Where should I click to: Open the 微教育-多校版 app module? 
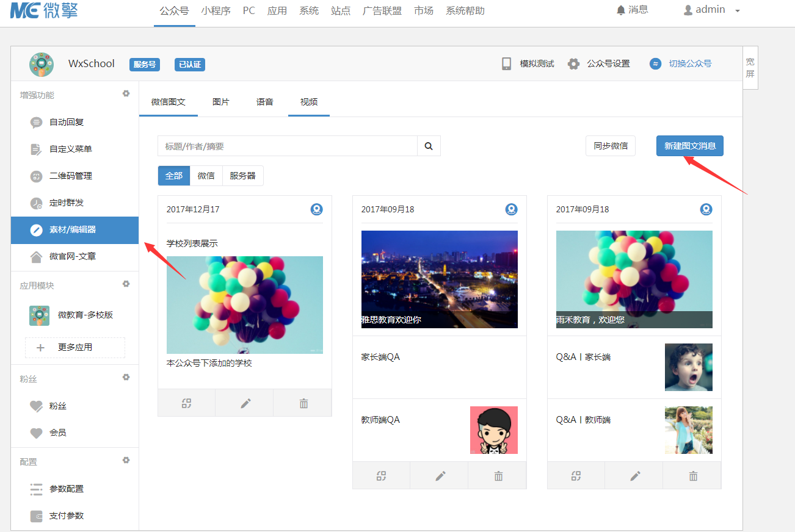74,315
